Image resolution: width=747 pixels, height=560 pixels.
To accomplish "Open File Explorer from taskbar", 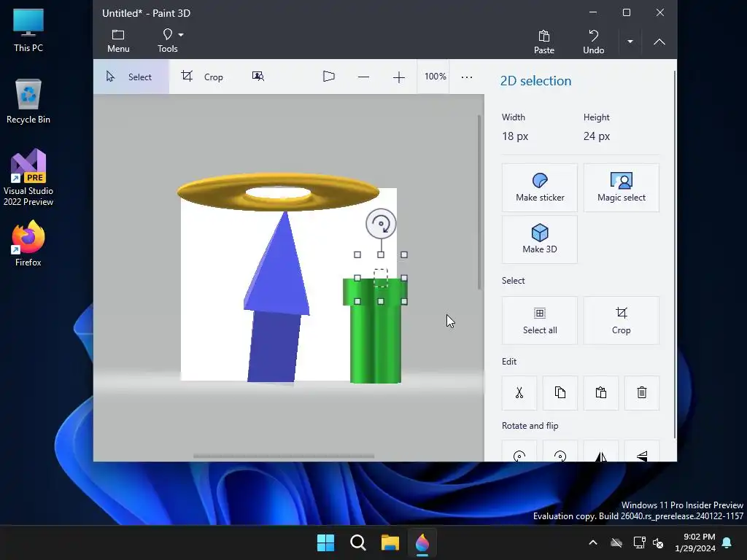I will click(390, 542).
